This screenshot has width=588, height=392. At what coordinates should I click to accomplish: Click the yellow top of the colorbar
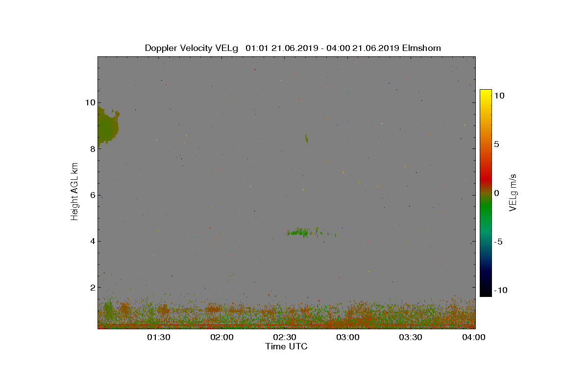(486, 93)
